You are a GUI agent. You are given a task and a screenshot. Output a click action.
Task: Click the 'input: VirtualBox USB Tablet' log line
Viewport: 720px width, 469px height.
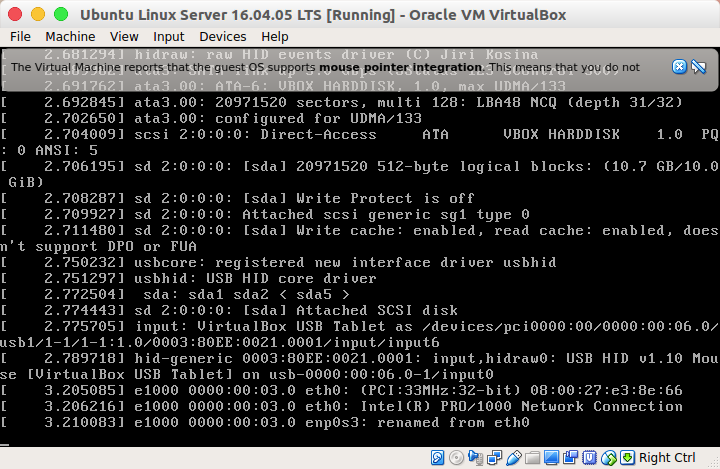click(x=360, y=327)
